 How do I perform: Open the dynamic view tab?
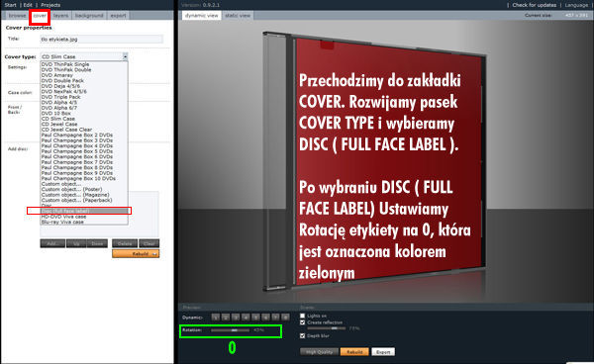202,16
